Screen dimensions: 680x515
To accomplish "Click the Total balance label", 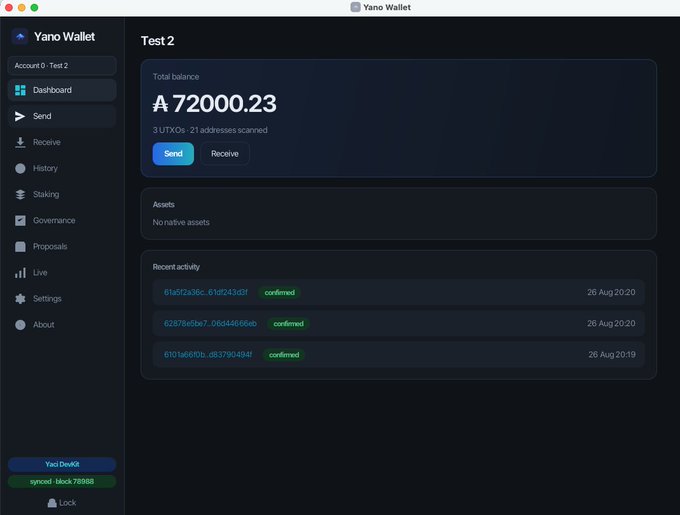I will 176,77.
